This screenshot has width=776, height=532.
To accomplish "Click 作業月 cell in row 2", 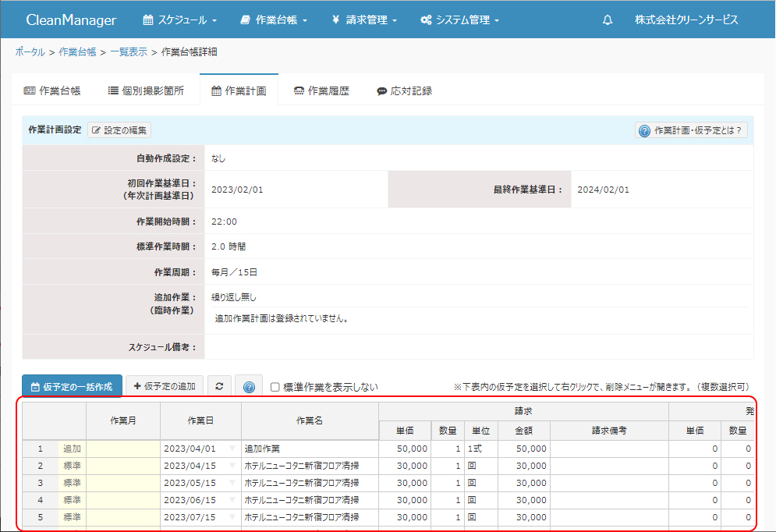I will [123, 466].
